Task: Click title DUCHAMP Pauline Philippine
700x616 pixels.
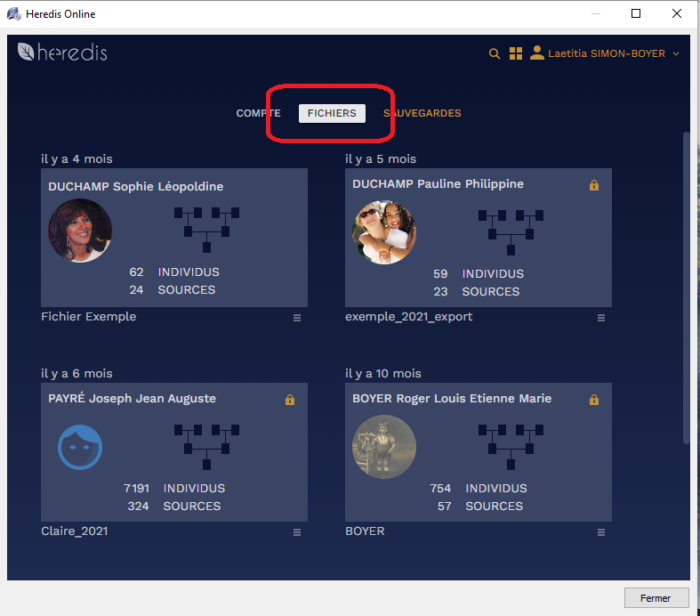Action: click(x=438, y=184)
